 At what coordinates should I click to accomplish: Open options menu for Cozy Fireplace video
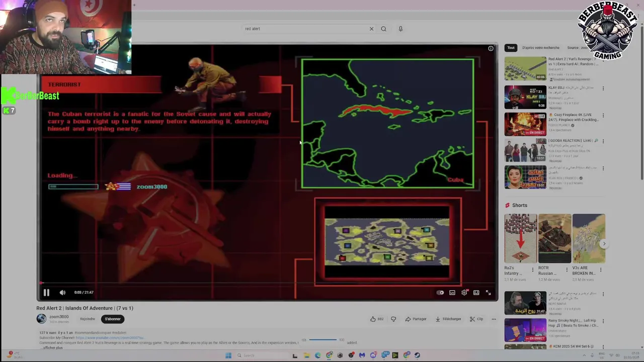(x=603, y=116)
